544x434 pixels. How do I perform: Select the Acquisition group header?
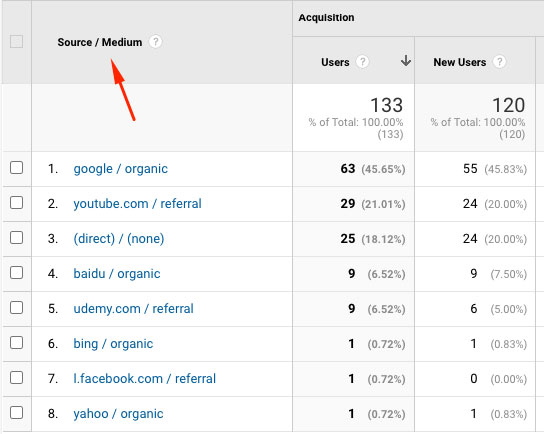(x=326, y=18)
